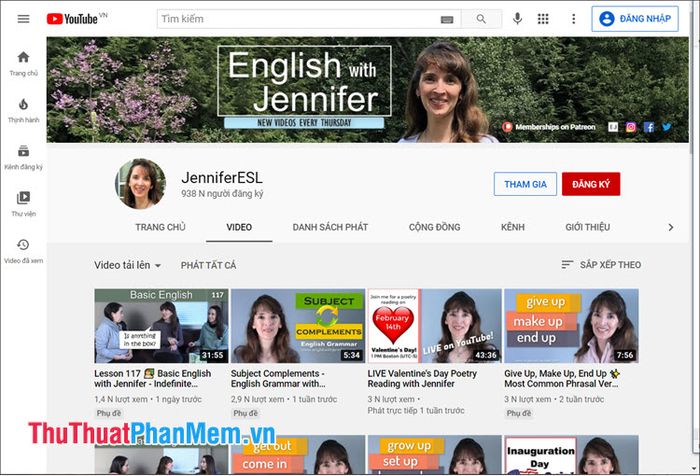Open the hamburger guide menu
Image resolution: width=700 pixels, height=476 pixels.
click(23, 19)
